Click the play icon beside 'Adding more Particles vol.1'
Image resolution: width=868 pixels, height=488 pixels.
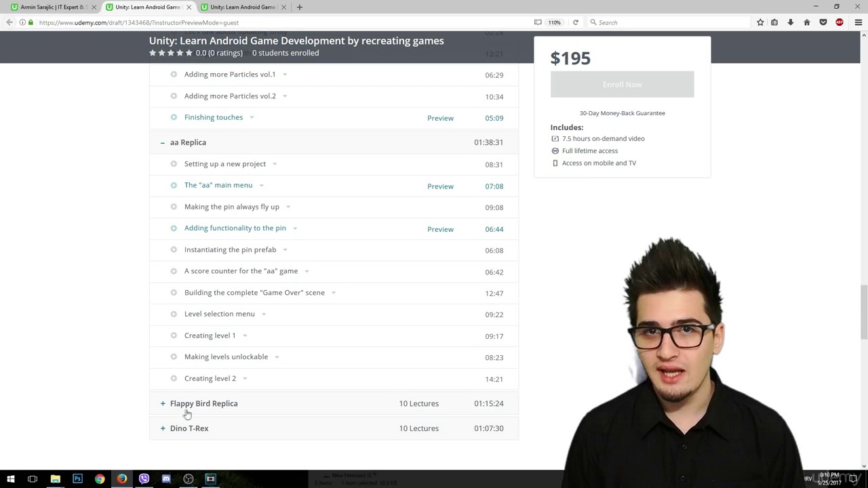click(174, 75)
